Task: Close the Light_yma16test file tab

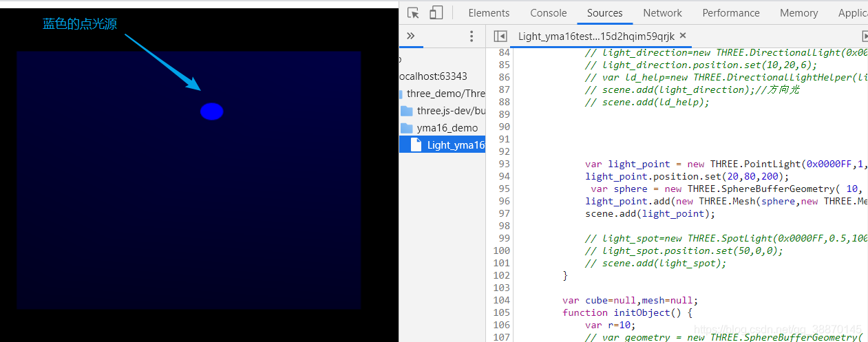Action: tap(683, 36)
